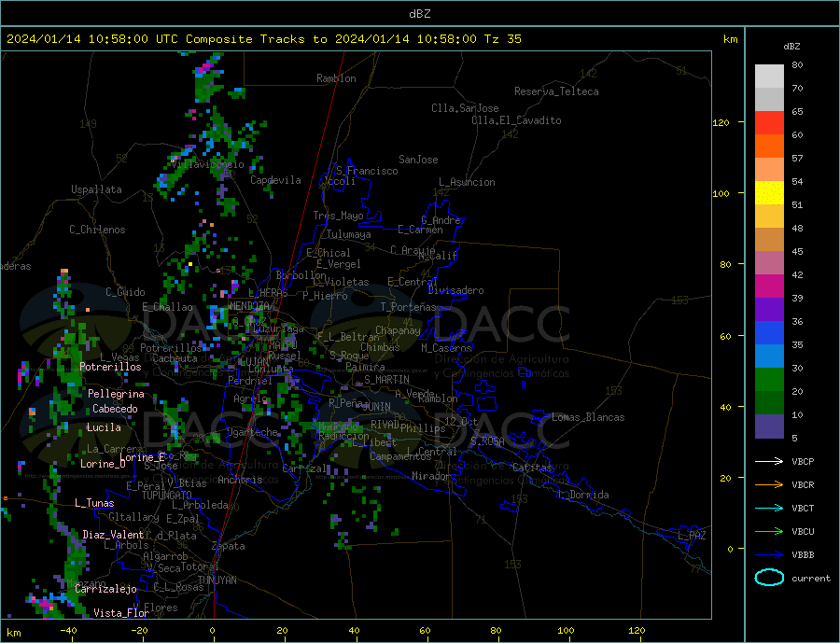
Task: Click the S_ROSA map label
Action: (x=488, y=441)
